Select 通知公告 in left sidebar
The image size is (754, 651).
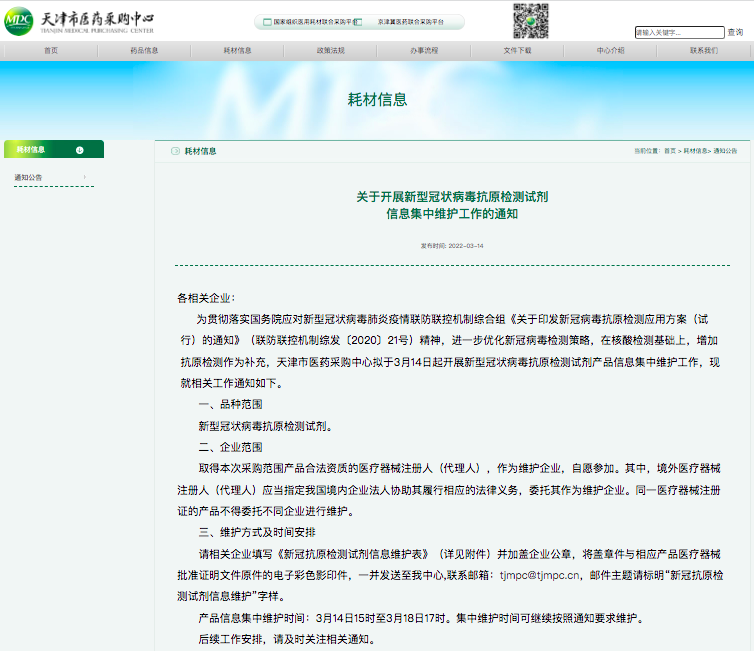(28, 177)
